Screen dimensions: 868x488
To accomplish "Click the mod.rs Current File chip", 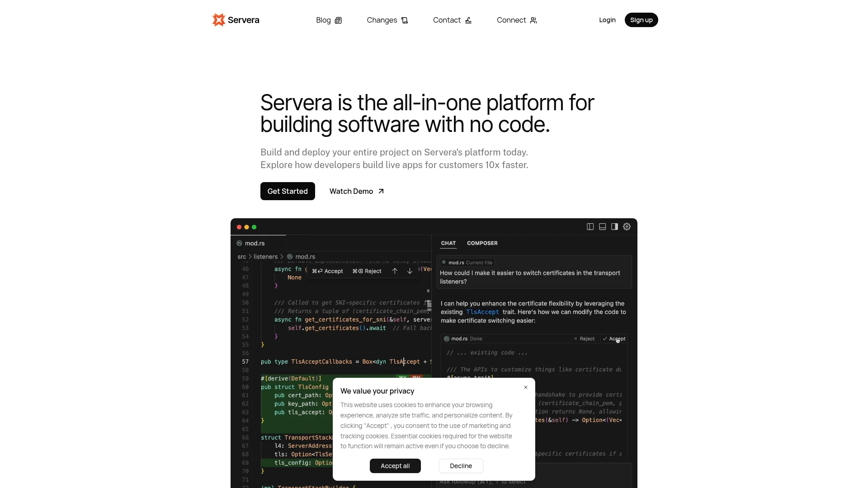I will (467, 263).
